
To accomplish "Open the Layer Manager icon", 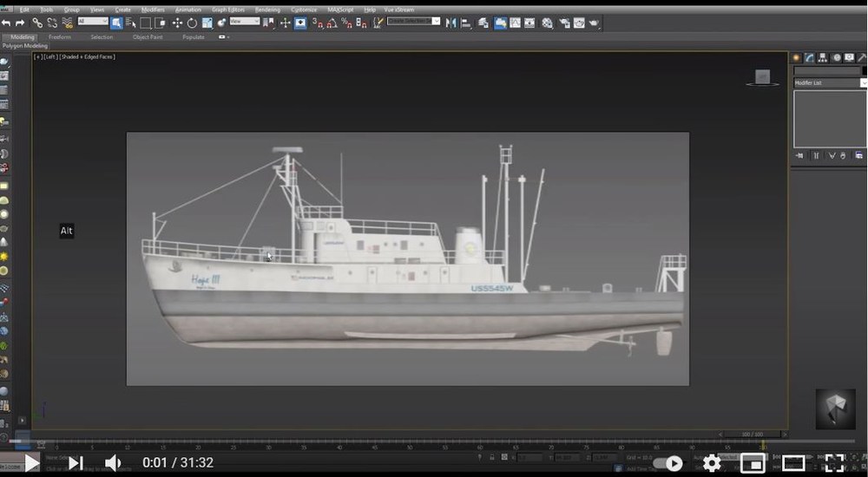I will (x=483, y=23).
